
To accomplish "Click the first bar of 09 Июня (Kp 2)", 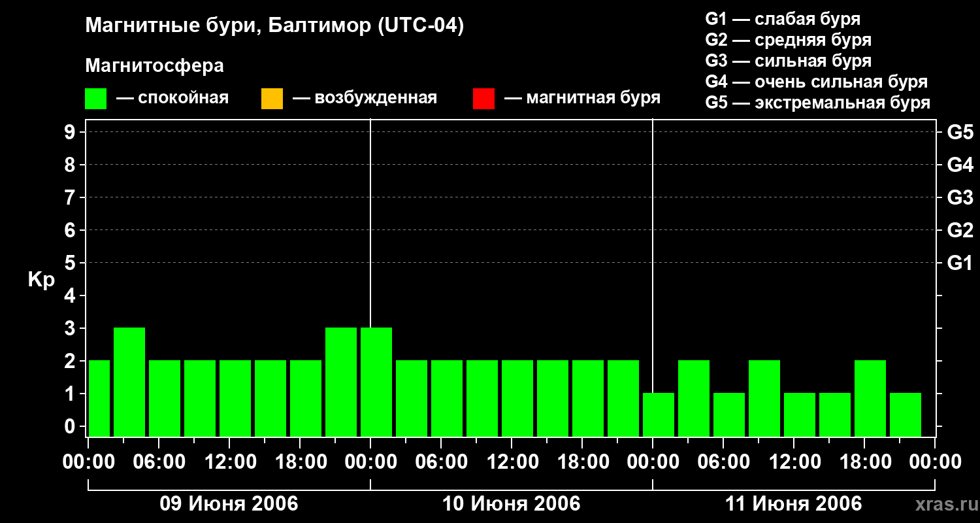I will click(99, 398).
